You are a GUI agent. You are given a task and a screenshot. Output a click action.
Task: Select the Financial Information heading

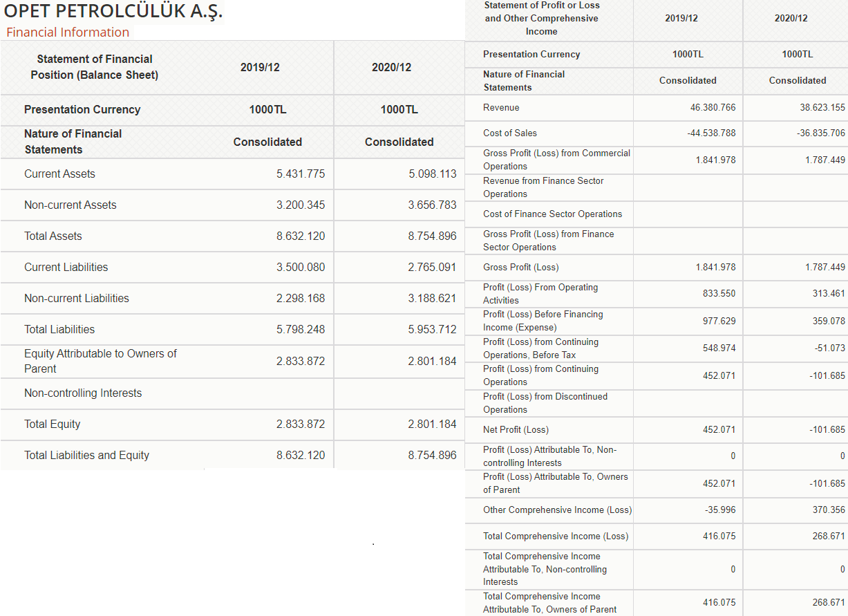pos(68,32)
